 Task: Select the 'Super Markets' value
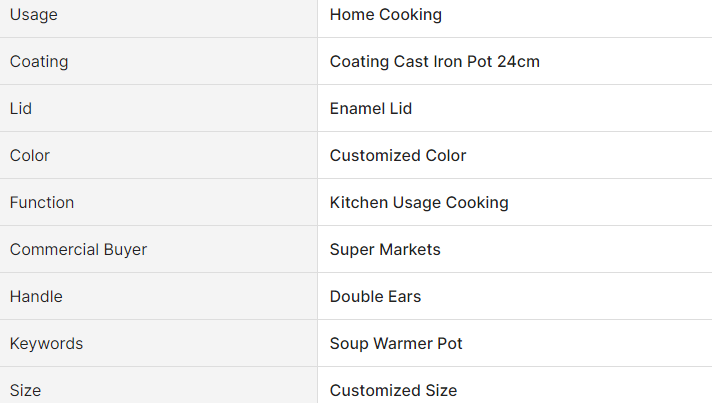click(x=384, y=249)
